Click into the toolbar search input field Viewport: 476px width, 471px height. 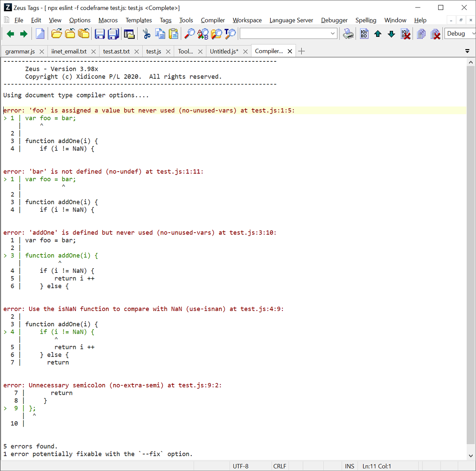pyautogui.click(x=284, y=34)
